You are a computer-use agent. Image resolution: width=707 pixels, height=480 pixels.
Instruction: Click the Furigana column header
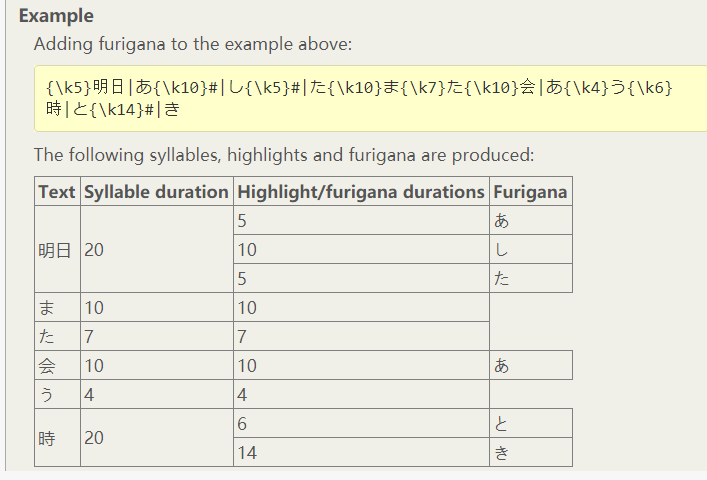(531, 192)
